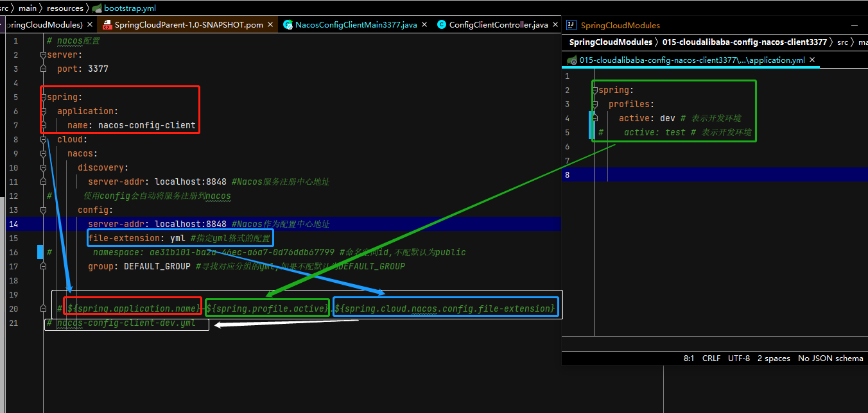This screenshot has height=413, width=868.
Task: Switch to SpringCloudParent-1.0-SNAPSHOT.pom tab
Action: (189, 24)
